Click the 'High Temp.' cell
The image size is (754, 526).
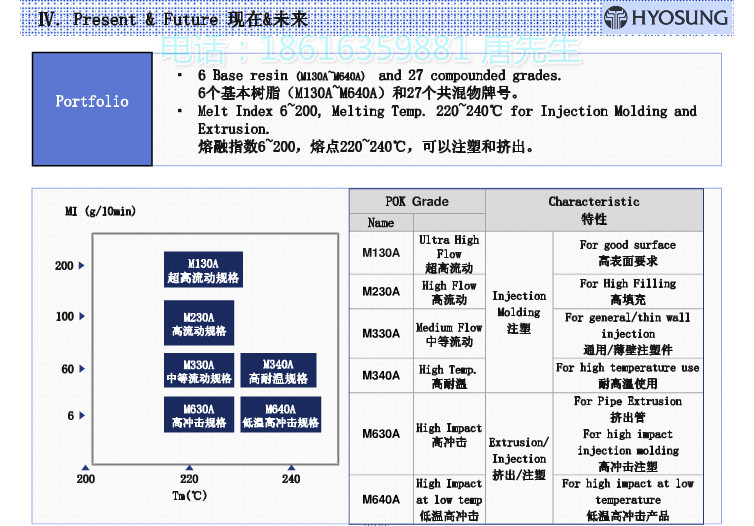point(449,376)
